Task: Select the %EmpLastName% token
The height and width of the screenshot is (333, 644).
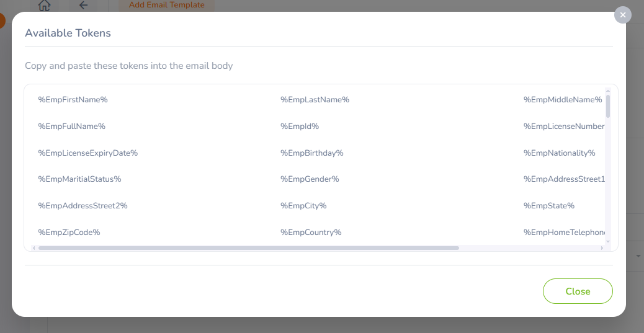Action: [x=315, y=100]
